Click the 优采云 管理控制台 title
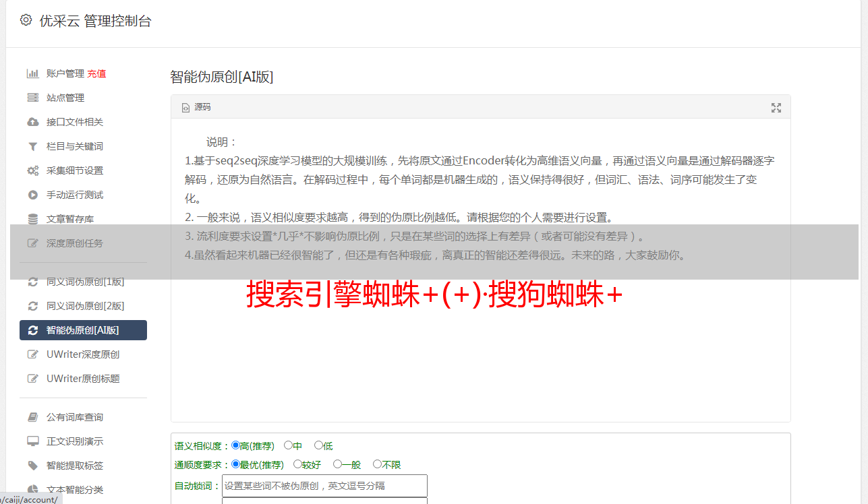The width and height of the screenshot is (868, 504). [x=95, y=21]
